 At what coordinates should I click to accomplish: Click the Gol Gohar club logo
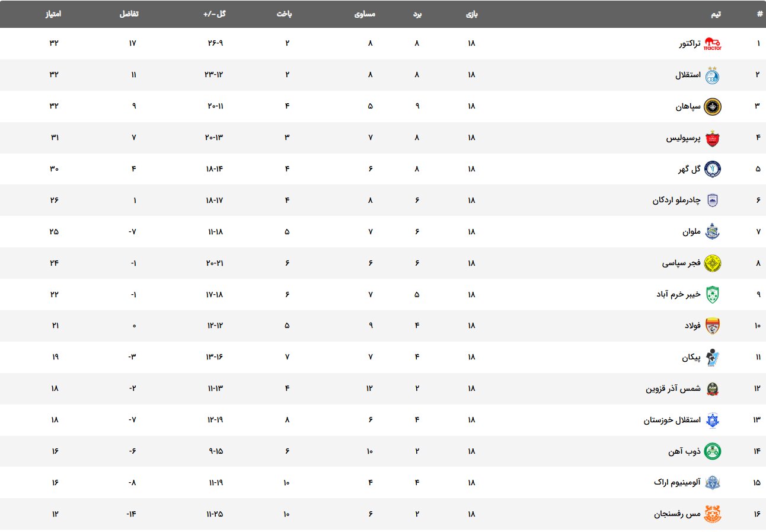point(712,169)
